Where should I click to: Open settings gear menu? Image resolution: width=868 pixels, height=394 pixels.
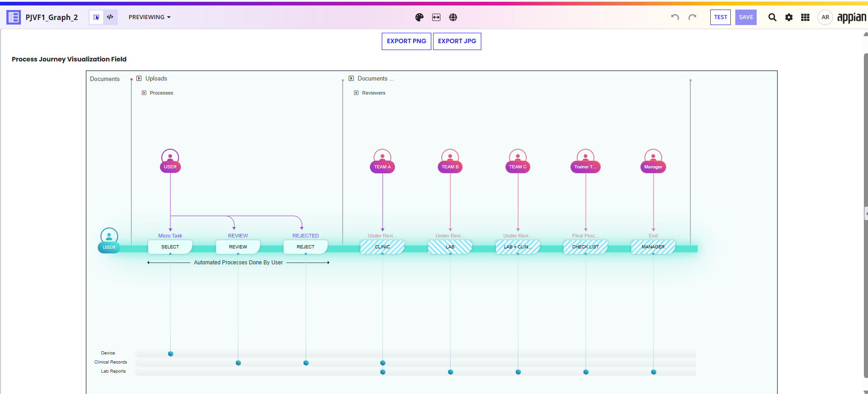(x=789, y=17)
